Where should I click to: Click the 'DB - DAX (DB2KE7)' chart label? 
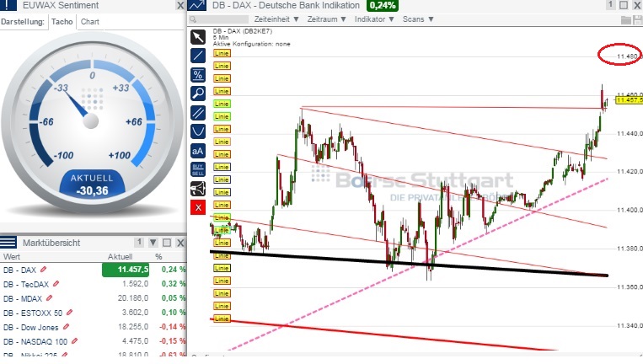[x=243, y=31]
